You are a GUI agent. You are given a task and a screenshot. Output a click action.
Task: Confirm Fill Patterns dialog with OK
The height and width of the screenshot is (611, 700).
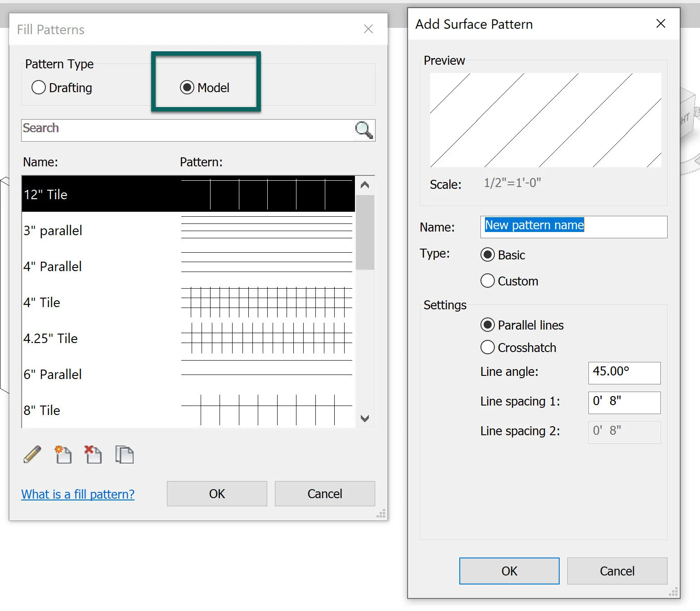(x=216, y=493)
